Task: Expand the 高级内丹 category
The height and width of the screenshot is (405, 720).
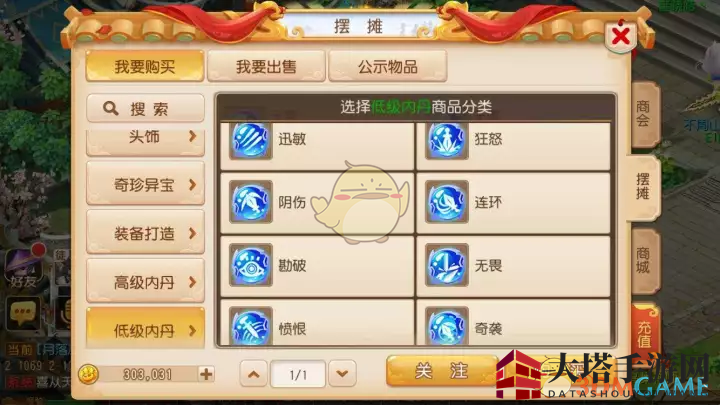Action: coord(145,282)
